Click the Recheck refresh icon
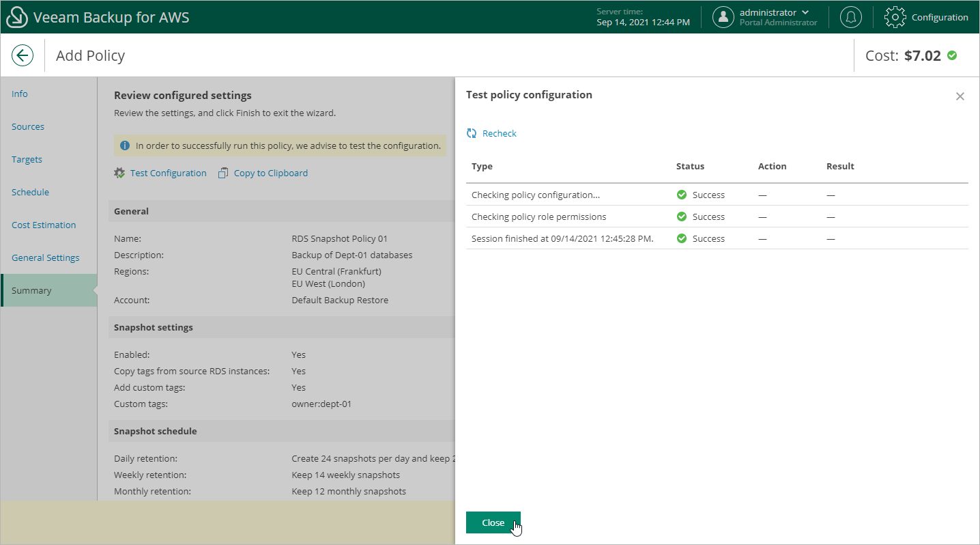980x545 pixels. click(x=472, y=133)
